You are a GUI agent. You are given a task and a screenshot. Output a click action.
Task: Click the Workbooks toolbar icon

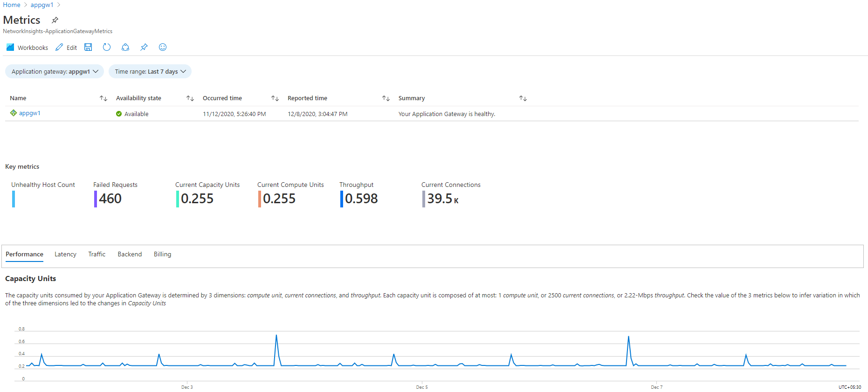[x=10, y=47]
